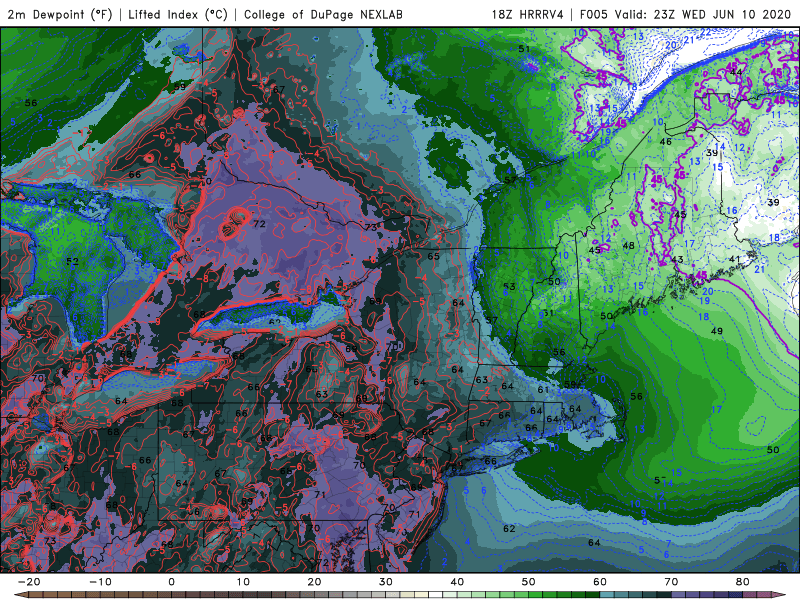Click the black "49" dewpoint value over the ocean
Viewport: 800px width, 600px height.
point(717,331)
